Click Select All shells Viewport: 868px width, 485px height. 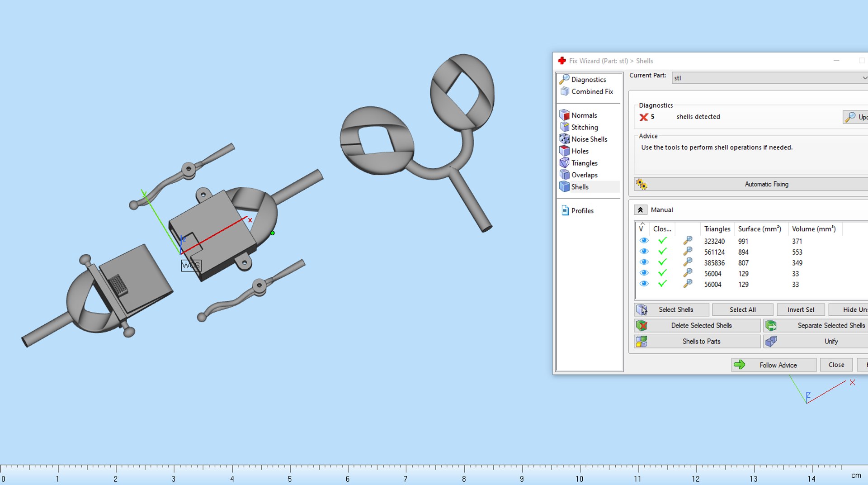[742, 309]
